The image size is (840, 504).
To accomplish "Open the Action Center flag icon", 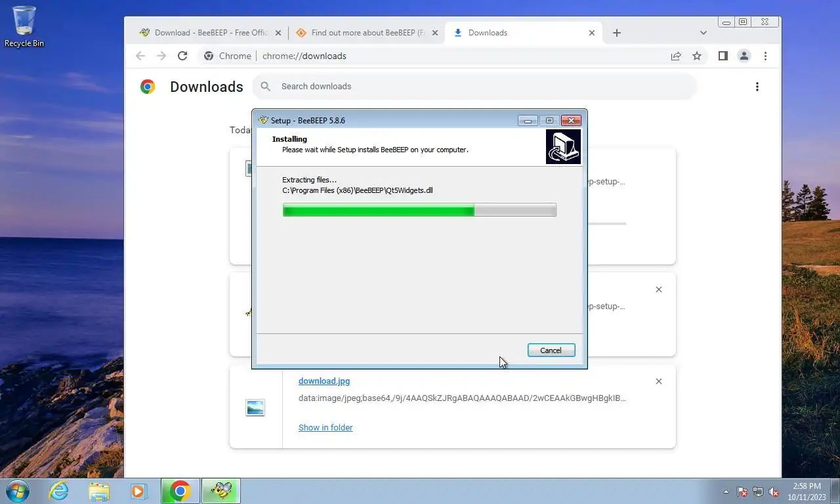I will click(742, 492).
